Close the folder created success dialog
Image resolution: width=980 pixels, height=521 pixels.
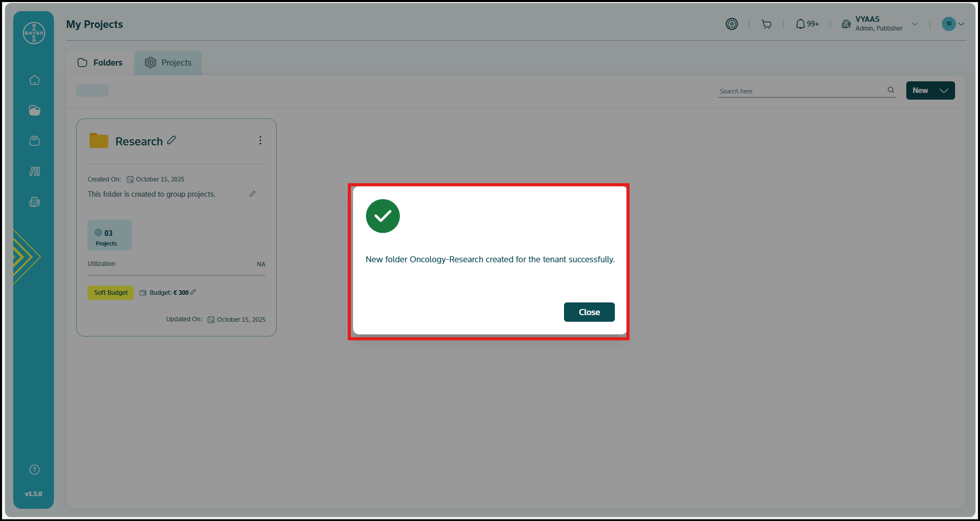coord(589,312)
